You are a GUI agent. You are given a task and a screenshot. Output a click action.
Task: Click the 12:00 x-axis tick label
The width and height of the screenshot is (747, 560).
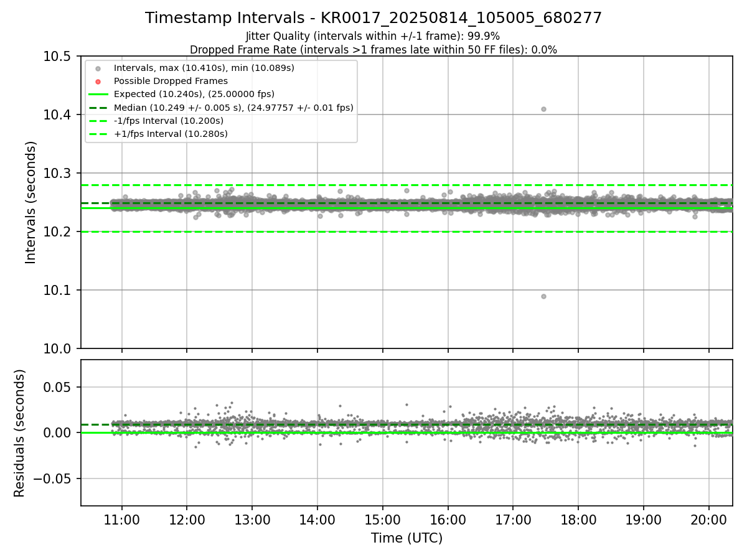click(187, 520)
